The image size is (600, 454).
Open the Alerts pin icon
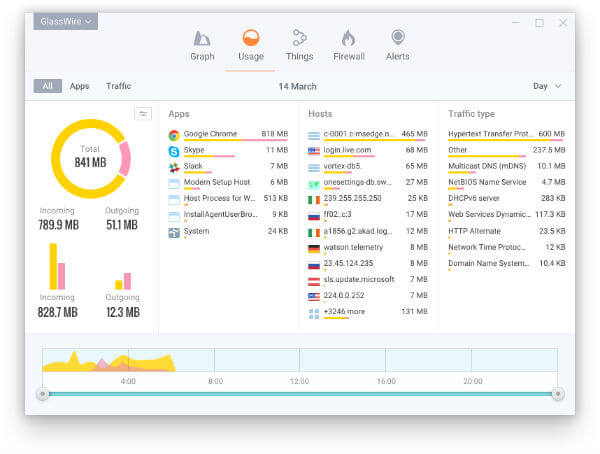click(x=398, y=39)
